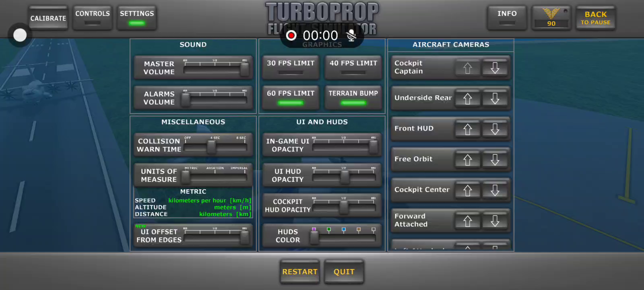Move Underside Rear camera down
This screenshot has width=644, height=290.
pyautogui.click(x=495, y=99)
